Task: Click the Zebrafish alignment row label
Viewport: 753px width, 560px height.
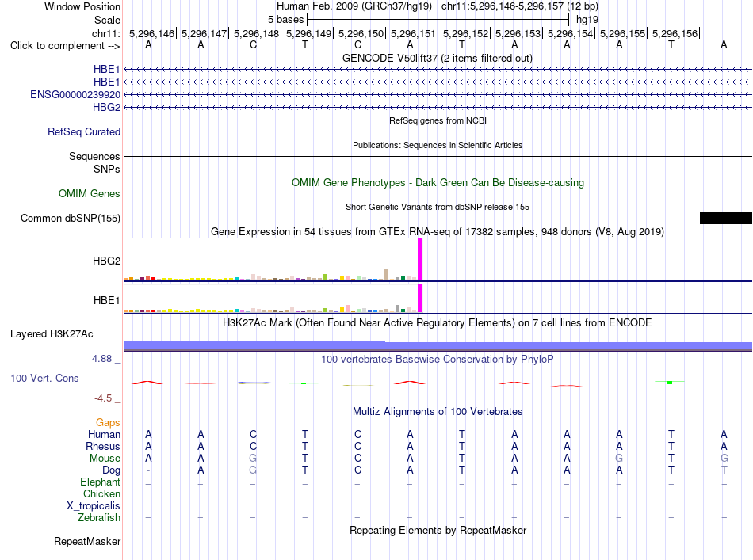Action: [x=99, y=517]
